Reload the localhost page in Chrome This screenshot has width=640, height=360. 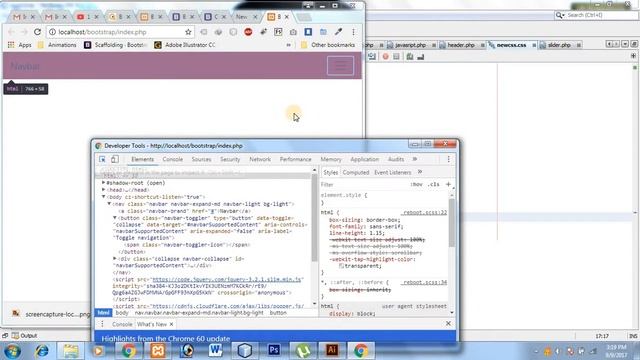click(x=37, y=32)
